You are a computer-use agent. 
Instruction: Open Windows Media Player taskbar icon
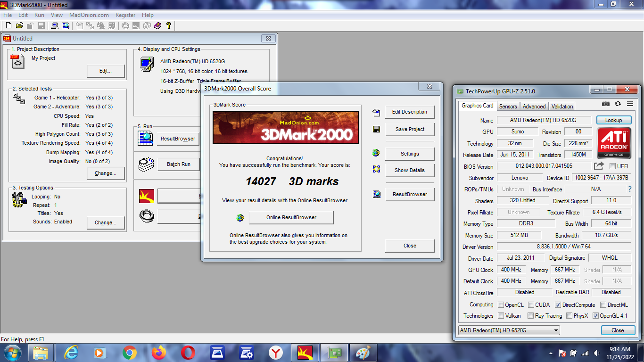click(99, 353)
